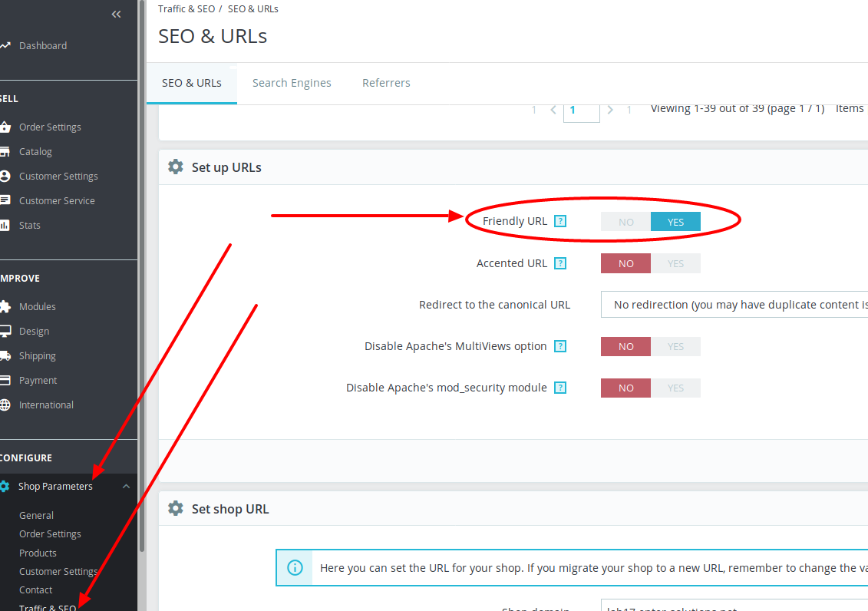
Task: Open Redirect to the canonical URL dropdown
Action: coord(734,305)
